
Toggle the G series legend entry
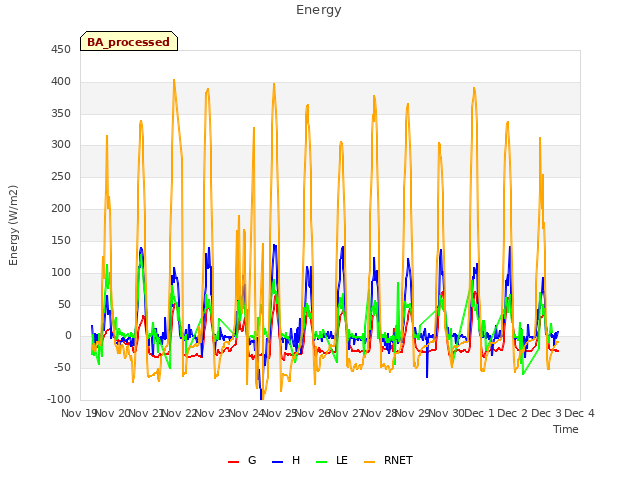tap(242, 460)
